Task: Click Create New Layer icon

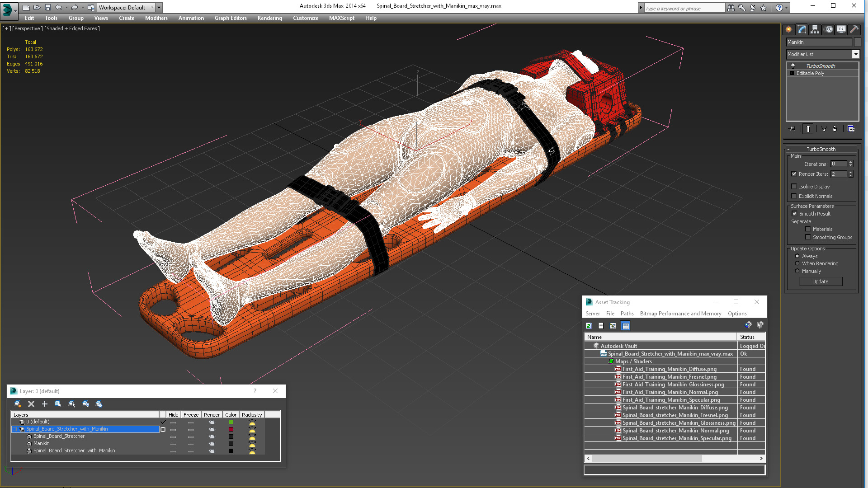Action: pyautogui.click(x=18, y=404)
